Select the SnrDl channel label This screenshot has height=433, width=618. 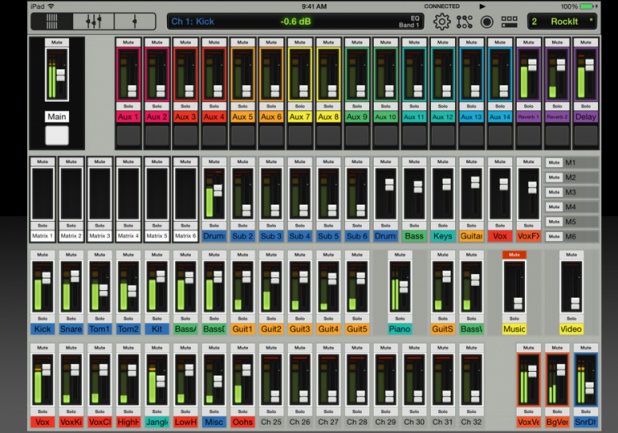coord(585,422)
